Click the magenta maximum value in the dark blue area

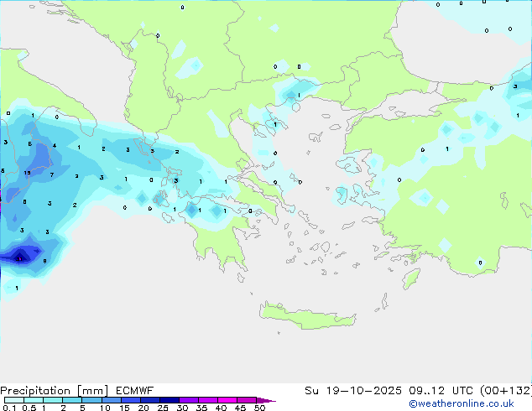(x=19, y=259)
